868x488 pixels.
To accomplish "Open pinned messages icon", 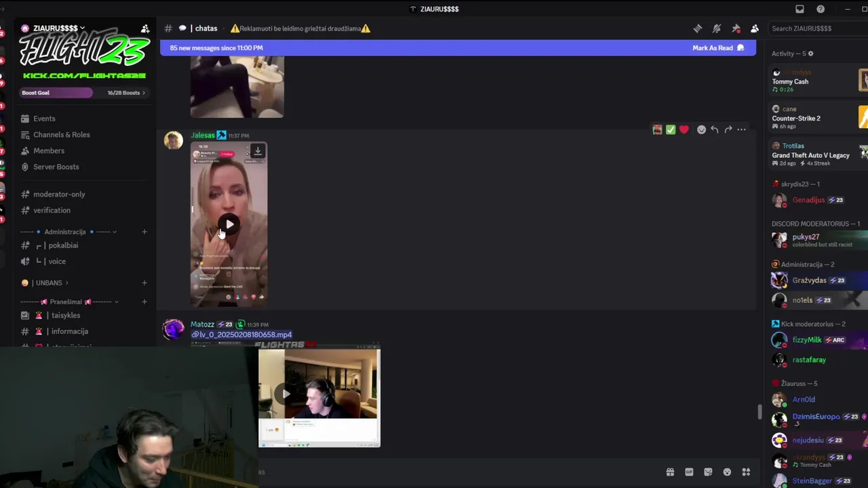I will tap(736, 28).
